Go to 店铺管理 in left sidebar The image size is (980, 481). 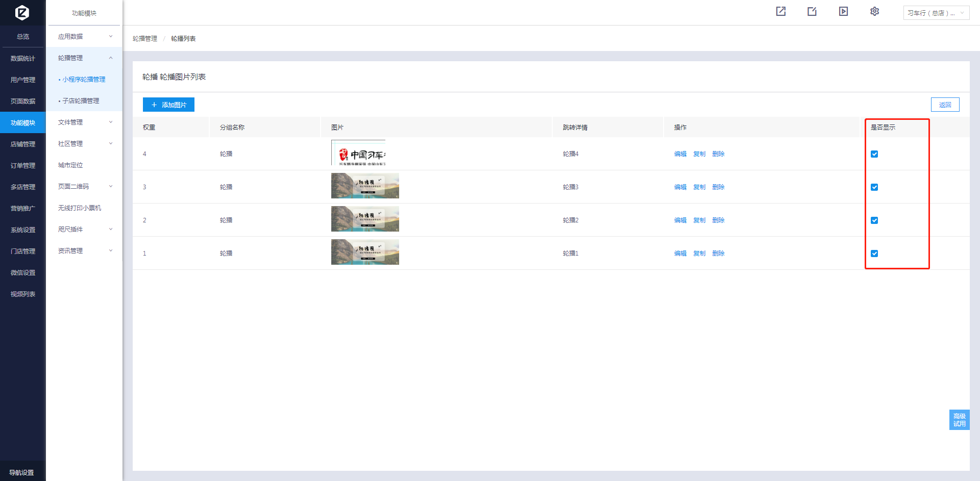pyautogui.click(x=23, y=144)
